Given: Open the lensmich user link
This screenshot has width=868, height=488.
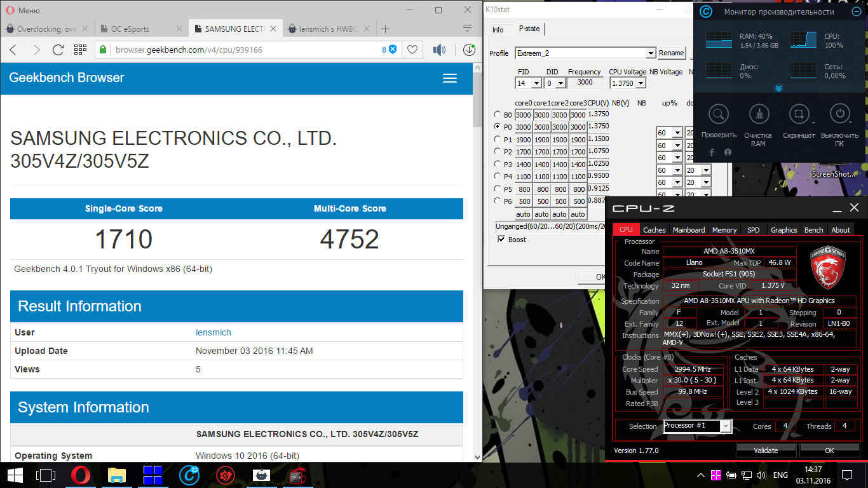Looking at the screenshot, I should (214, 332).
